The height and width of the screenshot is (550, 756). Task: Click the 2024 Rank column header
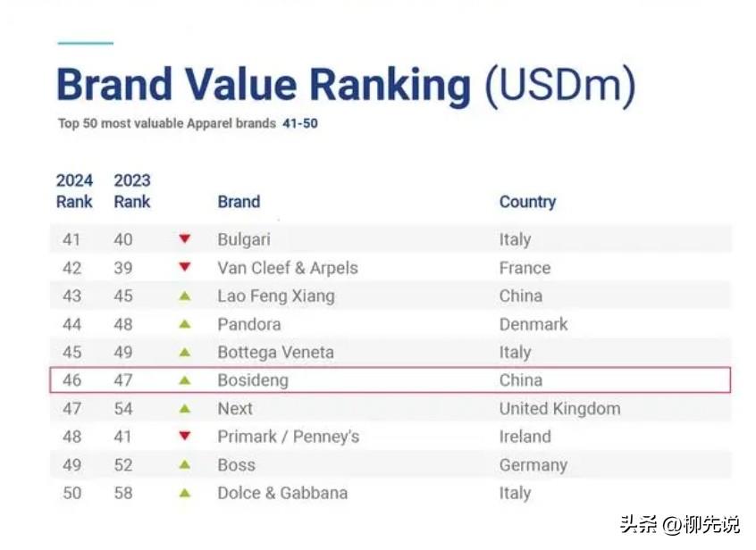(x=74, y=191)
